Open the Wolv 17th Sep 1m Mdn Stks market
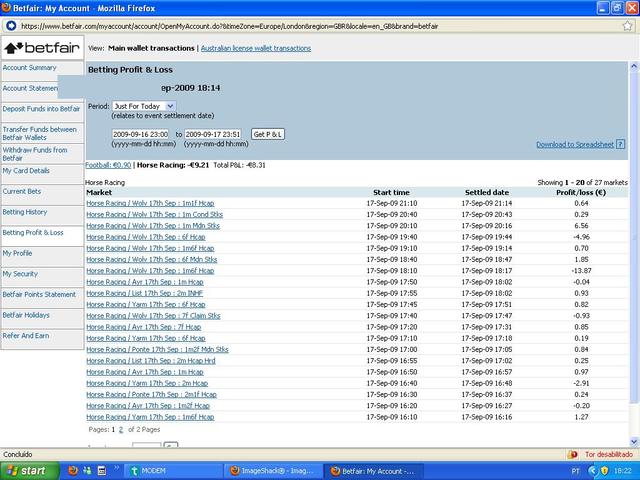 click(x=153, y=226)
